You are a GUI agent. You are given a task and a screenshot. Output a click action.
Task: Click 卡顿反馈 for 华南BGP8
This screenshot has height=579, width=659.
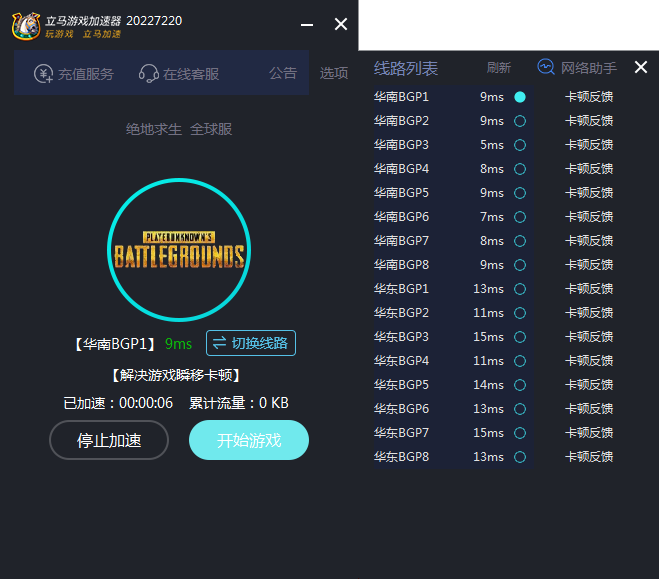(x=589, y=265)
